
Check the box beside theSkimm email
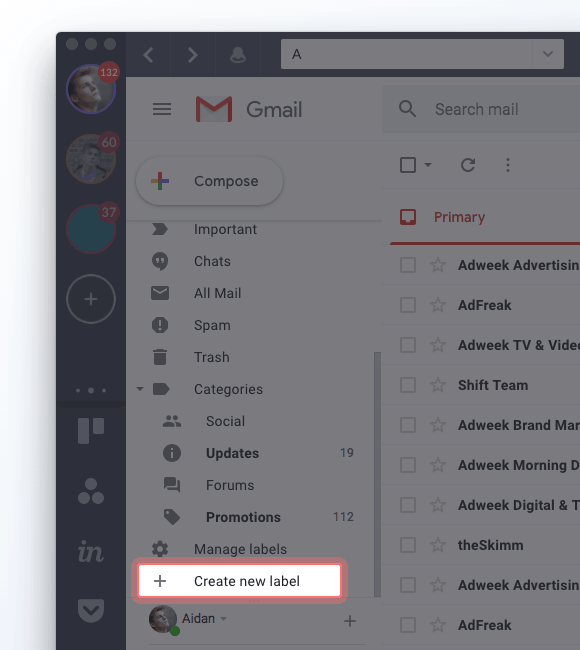point(408,545)
